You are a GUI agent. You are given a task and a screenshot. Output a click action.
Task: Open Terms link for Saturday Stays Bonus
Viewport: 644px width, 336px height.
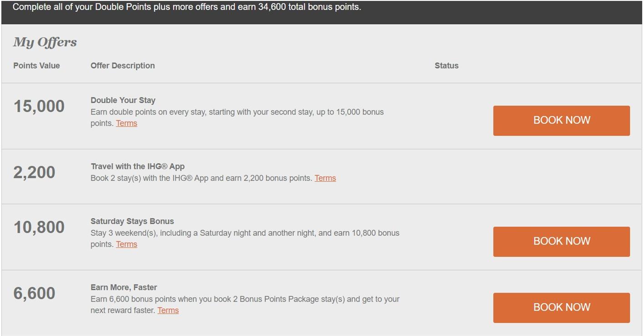point(126,244)
